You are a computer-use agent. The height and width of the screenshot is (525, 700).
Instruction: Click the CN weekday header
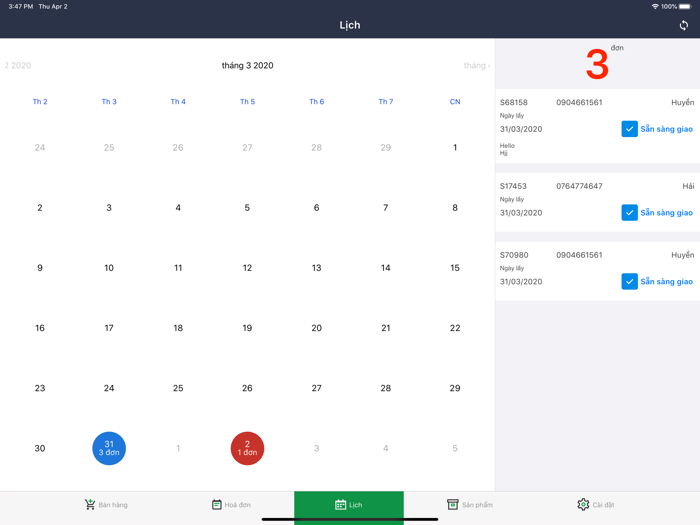455,102
